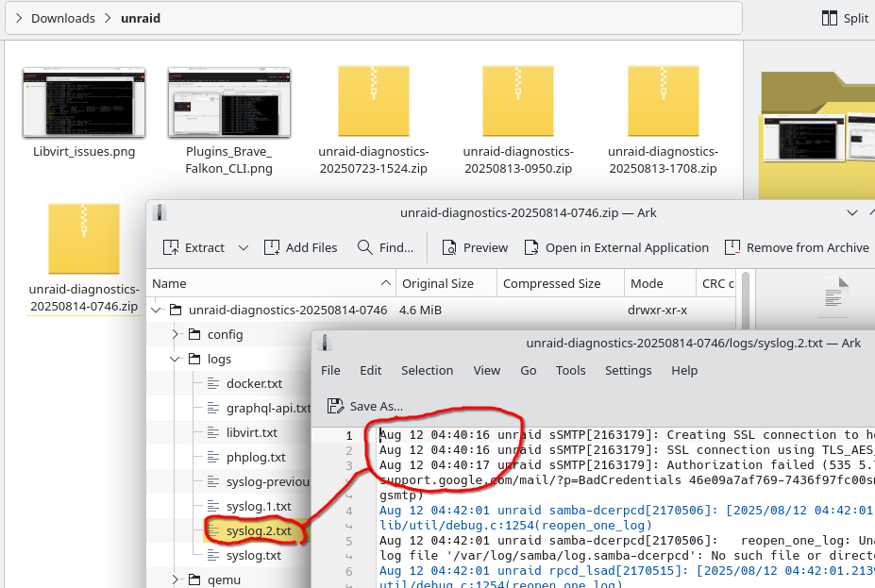The width and height of the screenshot is (875, 588).
Task: Click breadcrumb arrow before Downloads
Action: tap(19, 19)
